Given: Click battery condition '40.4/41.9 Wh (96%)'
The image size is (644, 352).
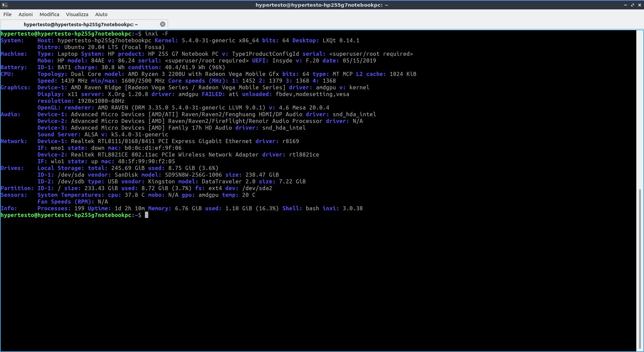Looking at the screenshot, I should (195, 67).
